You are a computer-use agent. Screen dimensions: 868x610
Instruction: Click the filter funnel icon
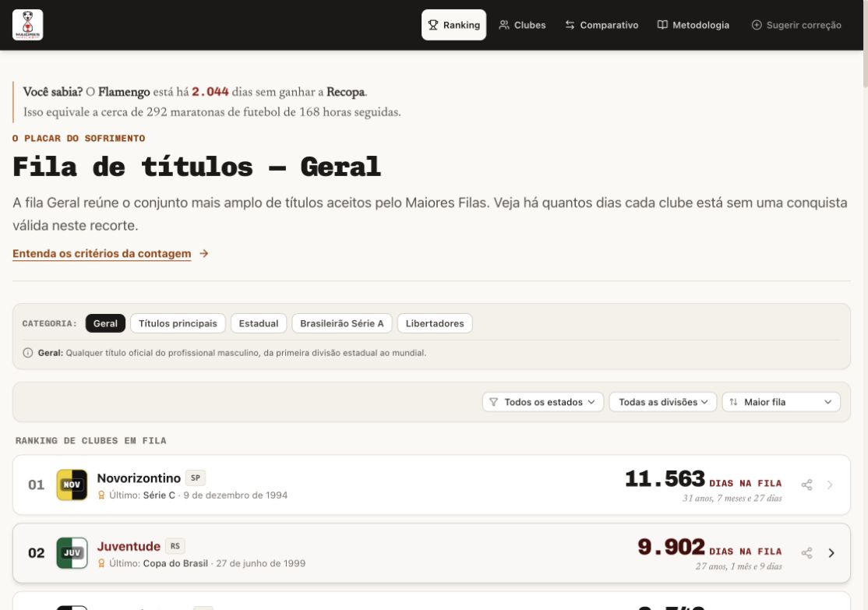pos(493,402)
